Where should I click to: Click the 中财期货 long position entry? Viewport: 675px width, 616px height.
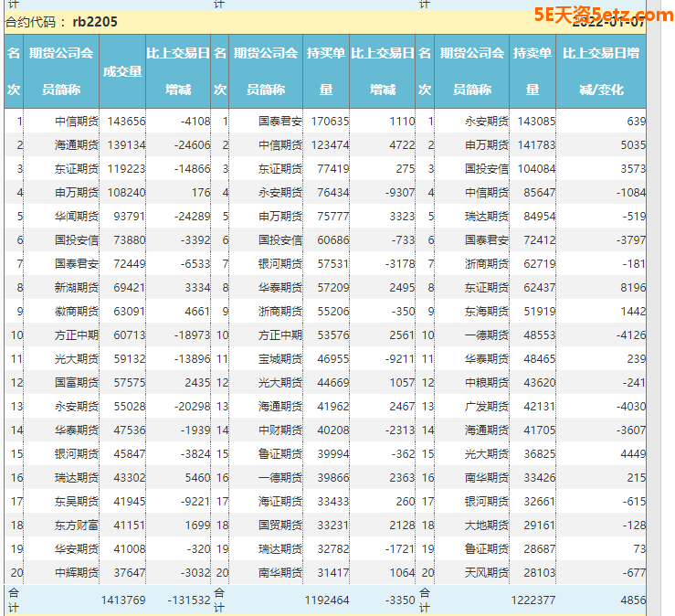(280, 430)
